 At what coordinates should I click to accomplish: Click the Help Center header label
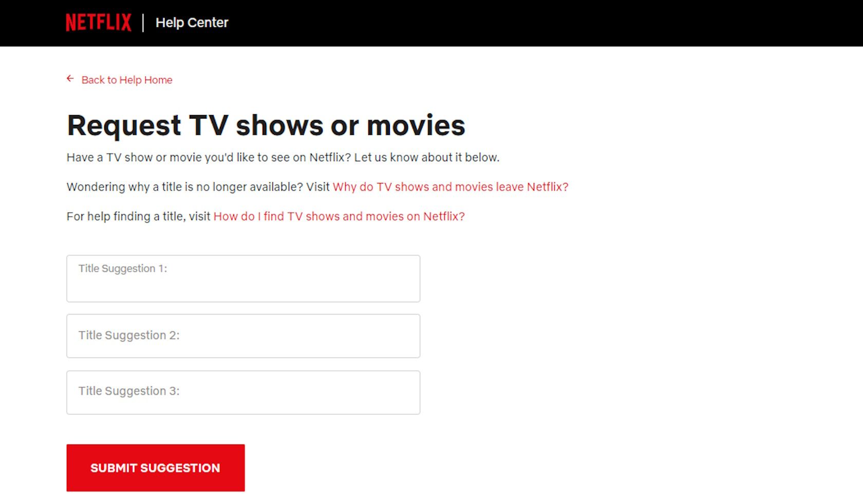tap(192, 23)
